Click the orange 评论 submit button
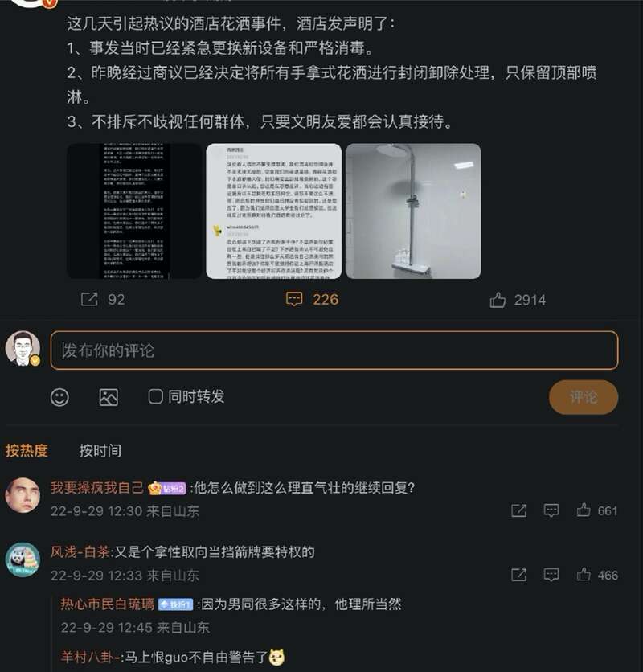Screen dimensions: 643x672 tap(584, 397)
